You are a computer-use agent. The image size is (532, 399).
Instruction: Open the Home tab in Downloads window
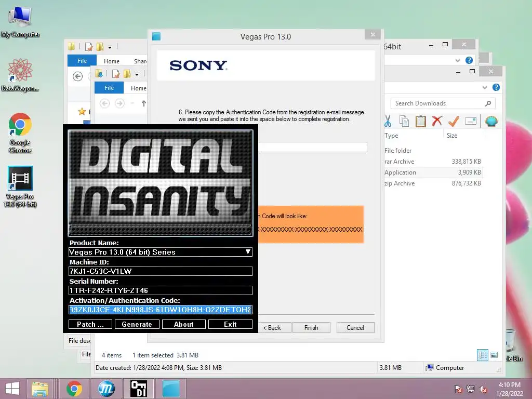[x=138, y=88]
